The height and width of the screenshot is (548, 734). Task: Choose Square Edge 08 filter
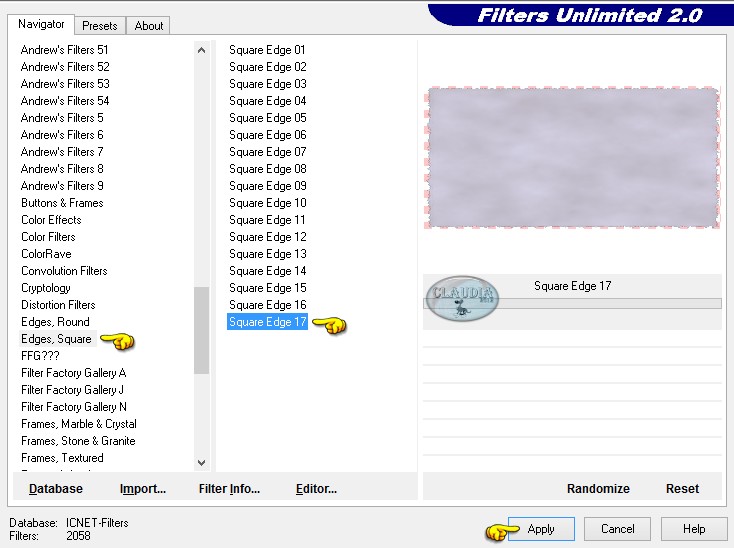pyautogui.click(x=268, y=169)
